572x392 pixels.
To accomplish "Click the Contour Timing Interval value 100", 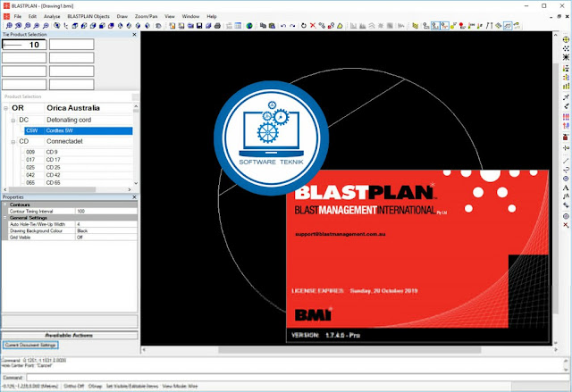I will tap(106, 211).
